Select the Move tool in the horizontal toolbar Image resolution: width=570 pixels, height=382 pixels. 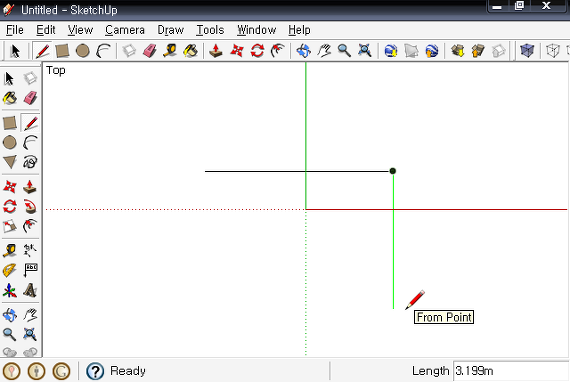click(x=237, y=51)
